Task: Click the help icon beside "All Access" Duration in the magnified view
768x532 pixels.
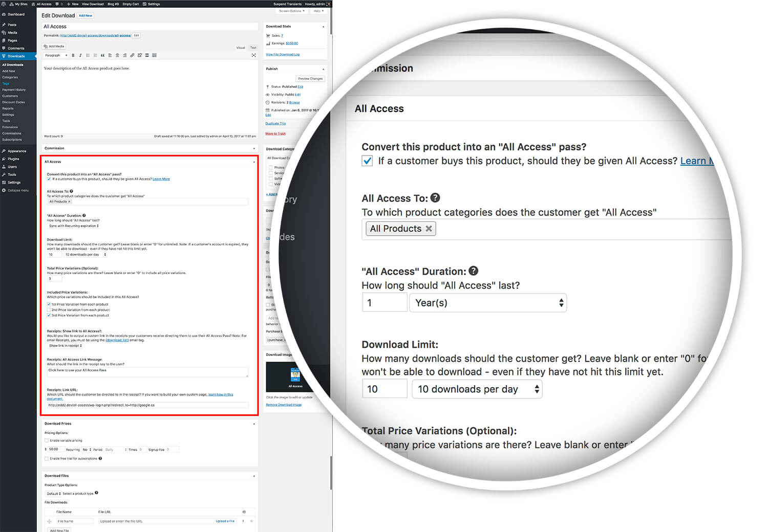Action: click(x=474, y=271)
